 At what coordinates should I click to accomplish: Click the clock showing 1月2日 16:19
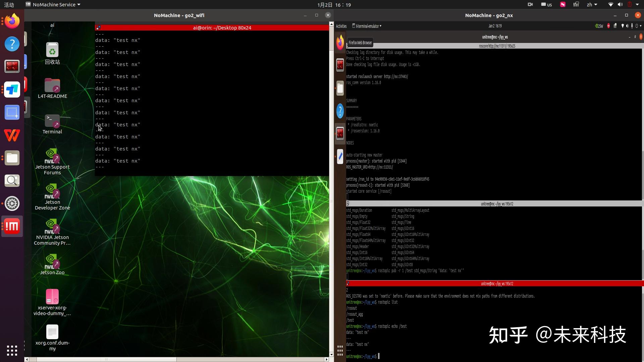pyautogui.click(x=334, y=5)
